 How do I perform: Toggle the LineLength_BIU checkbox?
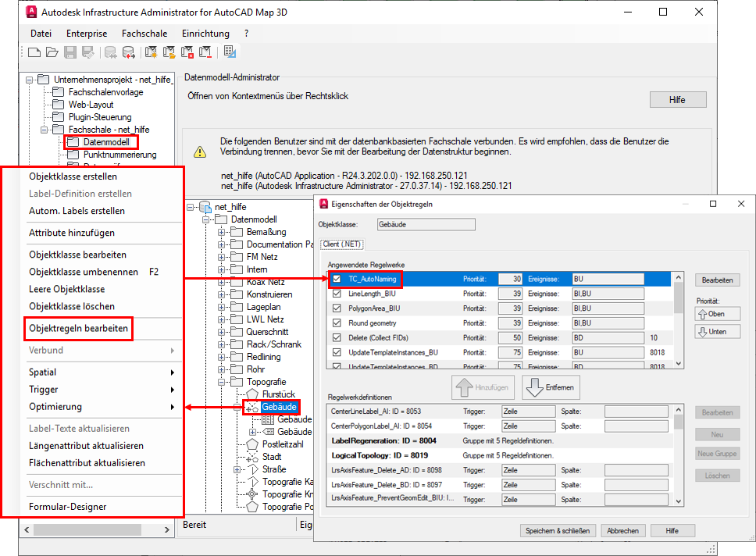coord(337,294)
